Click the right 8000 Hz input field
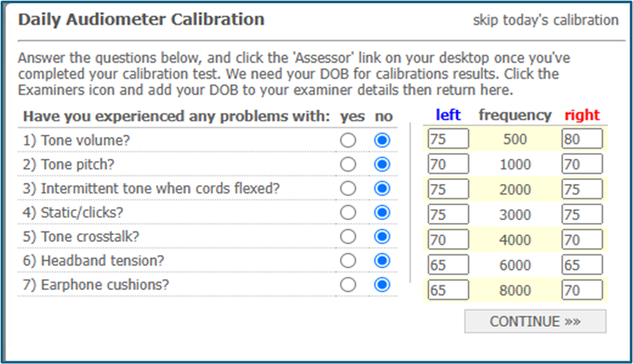Image resolution: width=633 pixels, height=364 pixels. click(x=582, y=290)
